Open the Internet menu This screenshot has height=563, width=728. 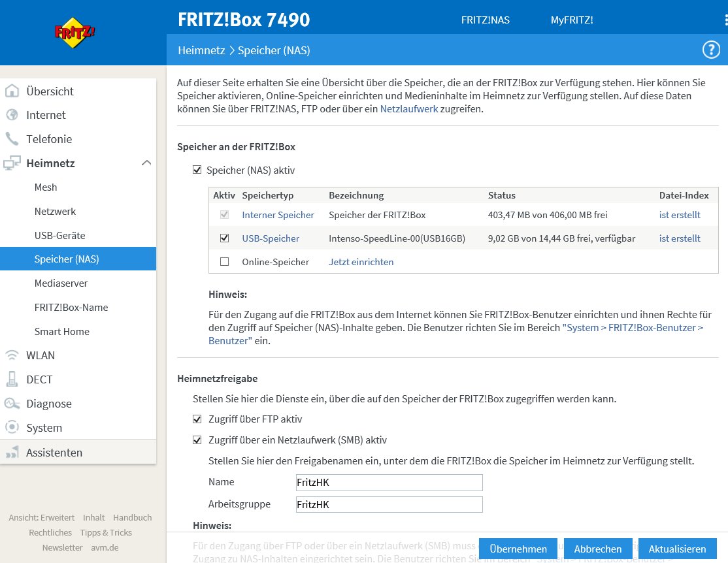click(x=46, y=115)
